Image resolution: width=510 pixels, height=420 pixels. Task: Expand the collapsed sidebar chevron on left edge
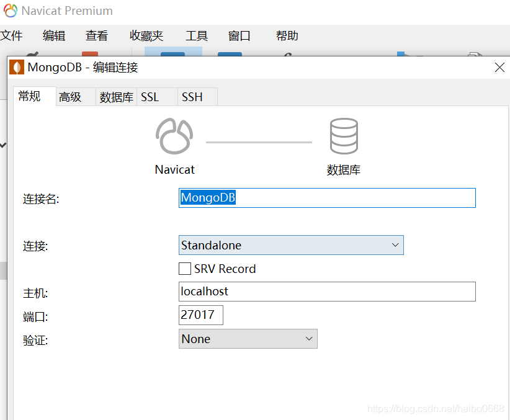(x=4, y=144)
